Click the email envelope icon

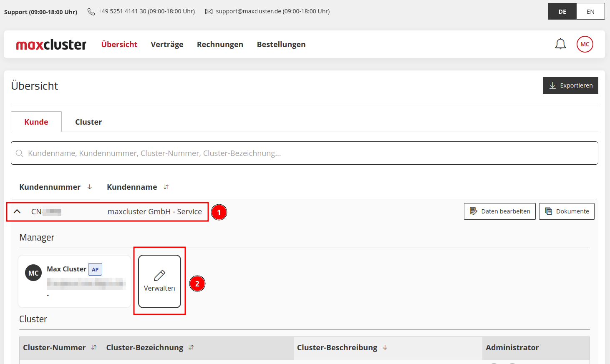209,12
